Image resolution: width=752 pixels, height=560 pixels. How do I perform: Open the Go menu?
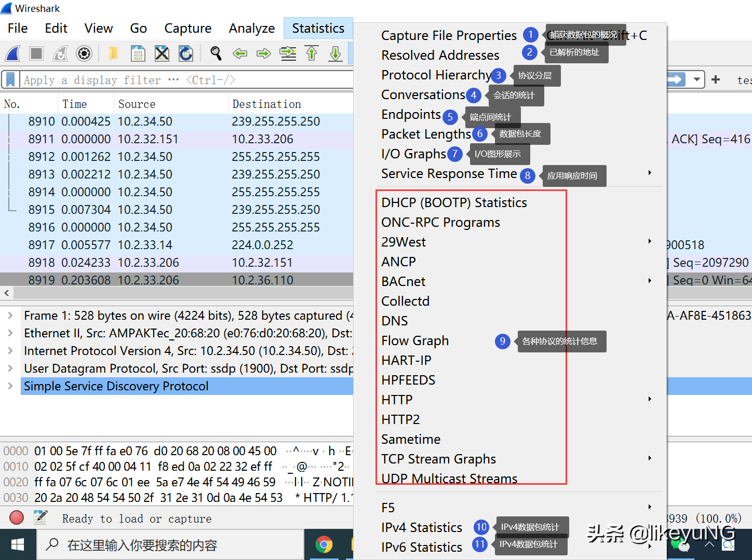point(139,28)
